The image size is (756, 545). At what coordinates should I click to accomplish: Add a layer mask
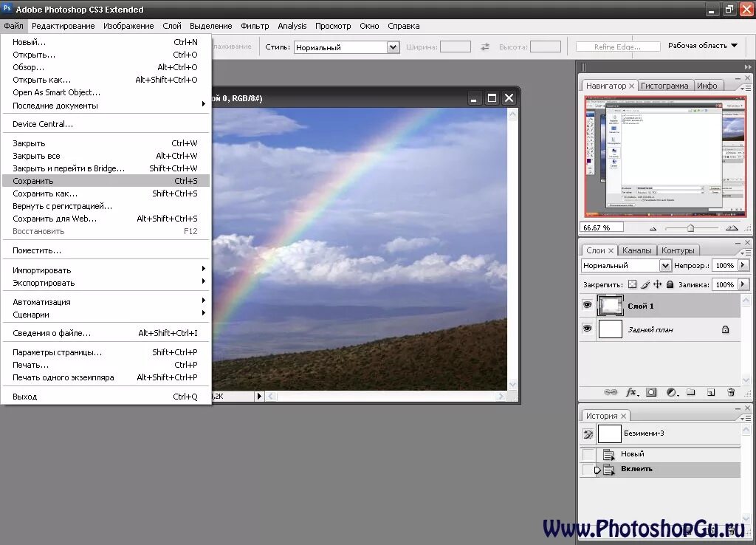[x=651, y=392]
